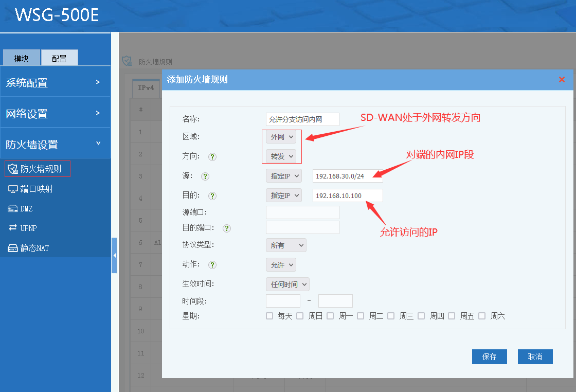Click the help icon beside 目的 label
Viewport: 576px width, 392px height.
coord(212,196)
